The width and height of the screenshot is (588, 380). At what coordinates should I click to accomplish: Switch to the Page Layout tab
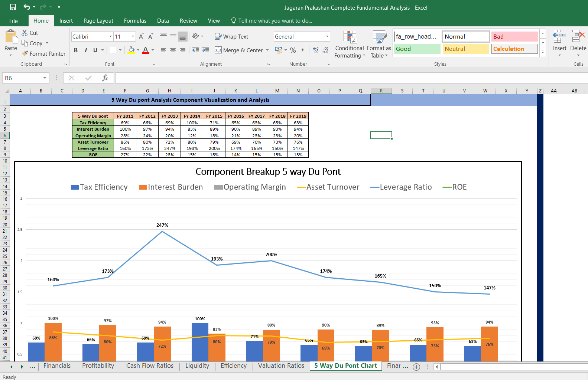coord(98,21)
